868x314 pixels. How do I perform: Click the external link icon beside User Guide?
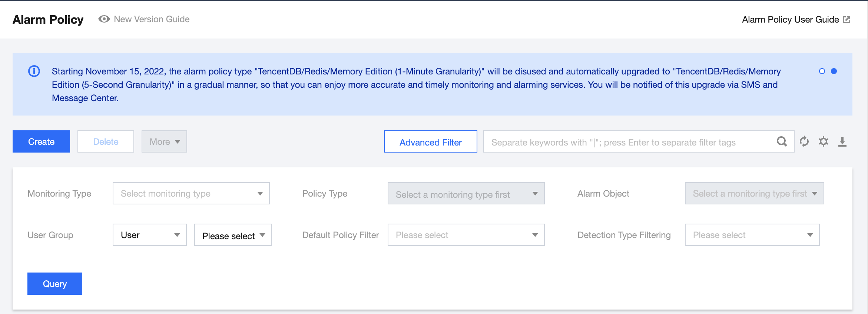point(847,20)
